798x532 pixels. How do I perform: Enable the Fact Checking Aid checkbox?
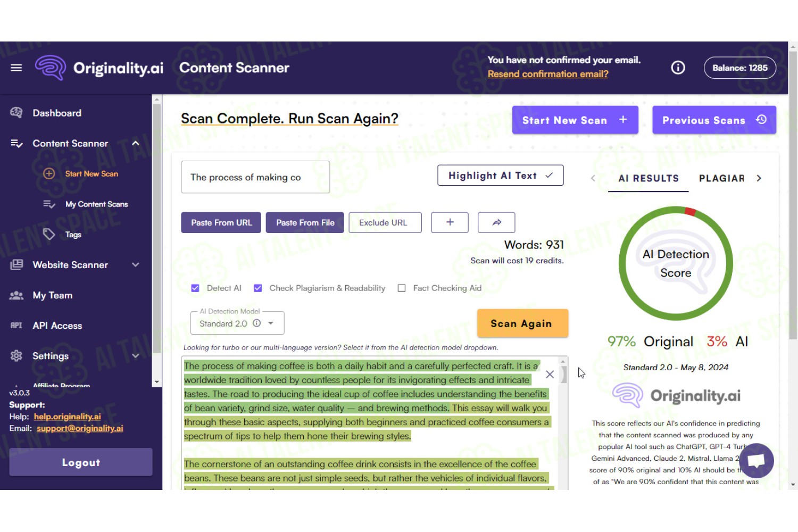(402, 288)
